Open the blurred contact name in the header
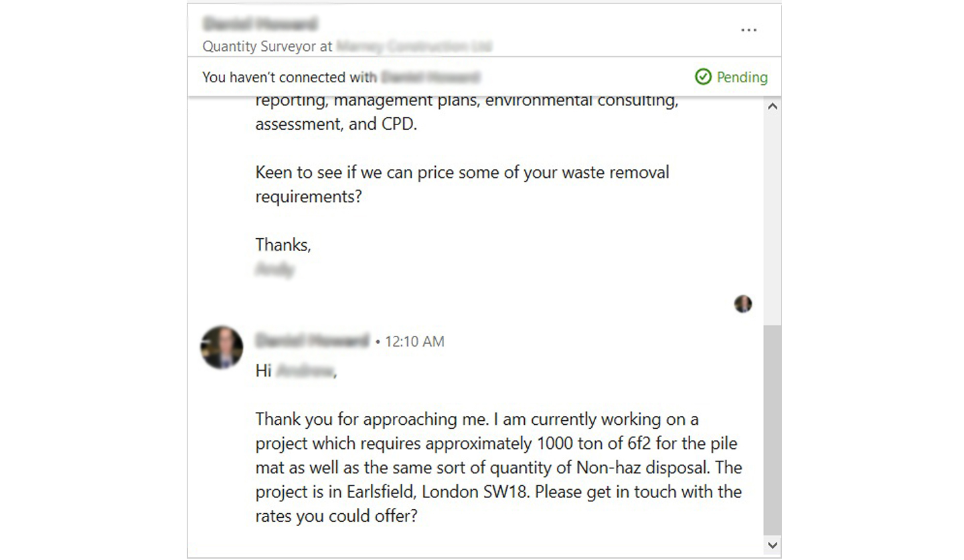This screenshot has width=964, height=560. tap(260, 25)
